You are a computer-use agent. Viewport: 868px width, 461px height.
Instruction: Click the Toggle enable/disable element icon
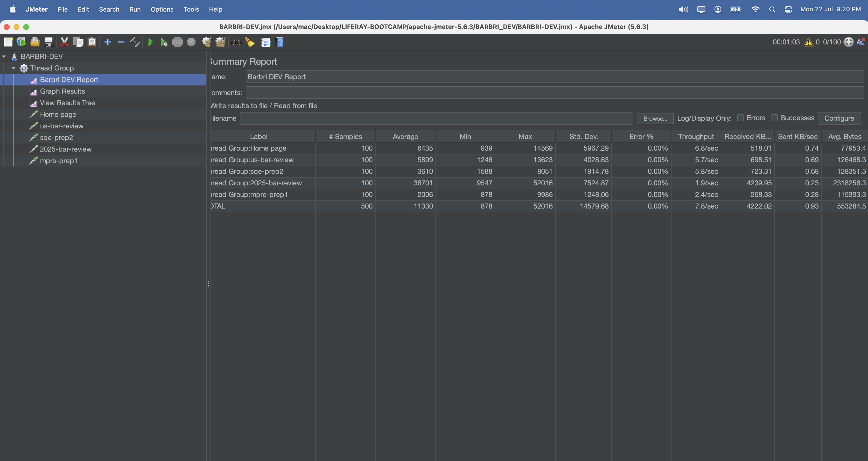(134, 42)
